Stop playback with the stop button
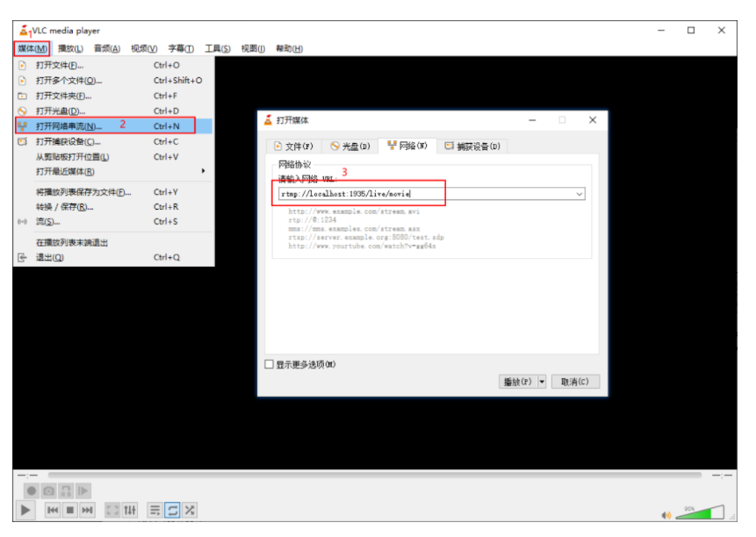Viewport: 756px width, 537px height. pos(70,510)
